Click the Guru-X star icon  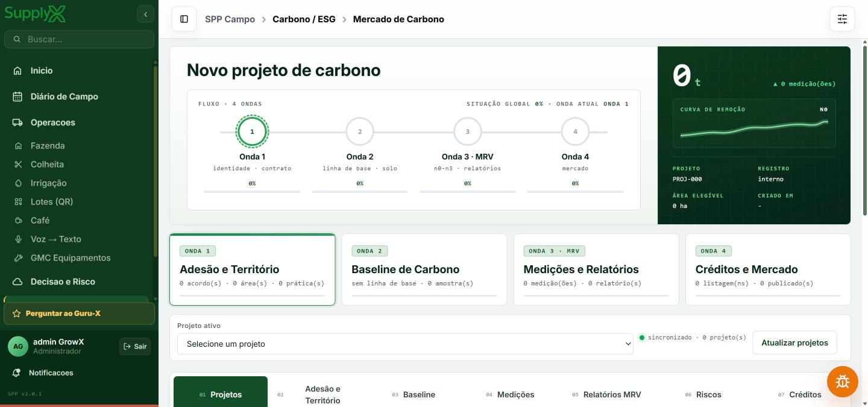click(16, 314)
